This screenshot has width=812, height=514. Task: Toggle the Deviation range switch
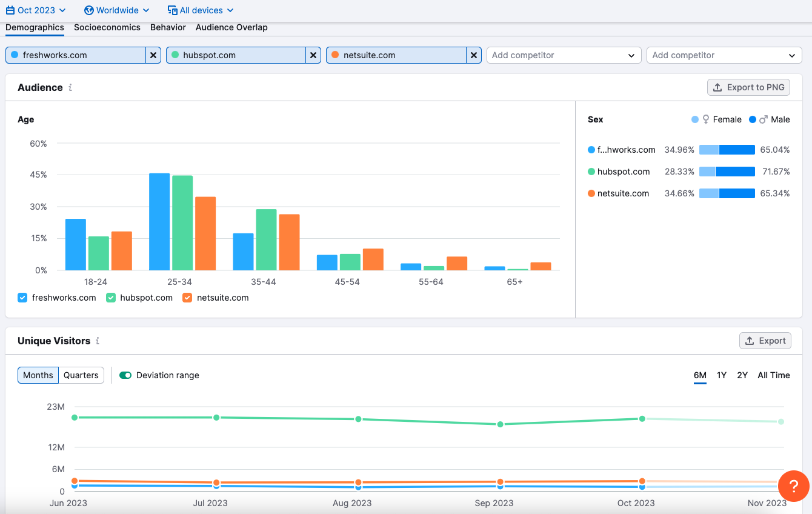[125, 375]
